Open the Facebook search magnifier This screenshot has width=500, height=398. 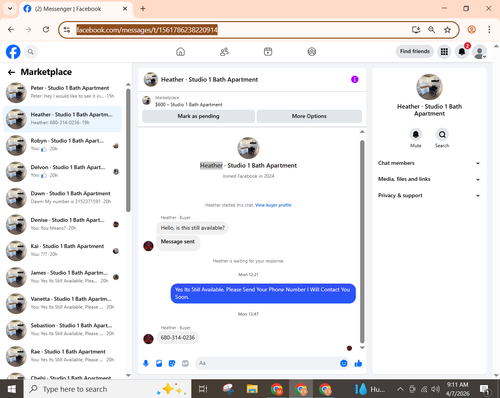point(31,52)
